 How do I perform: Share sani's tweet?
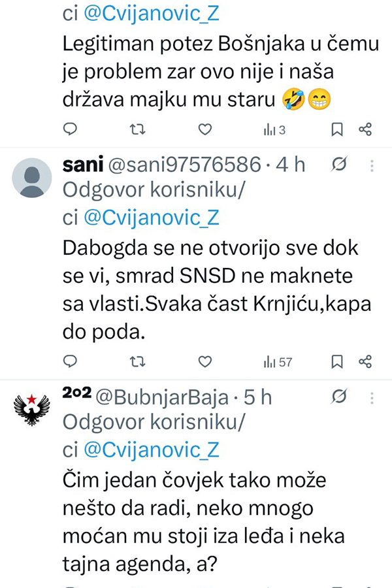(x=366, y=361)
